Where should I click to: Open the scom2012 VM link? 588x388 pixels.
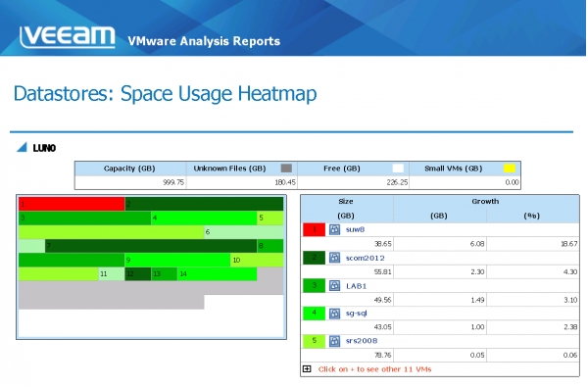pos(365,258)
